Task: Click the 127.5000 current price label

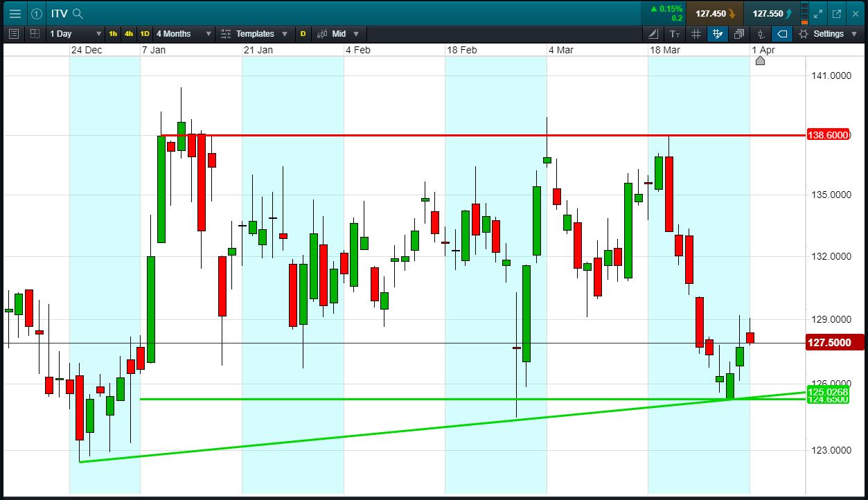Action: pos(835,342)
